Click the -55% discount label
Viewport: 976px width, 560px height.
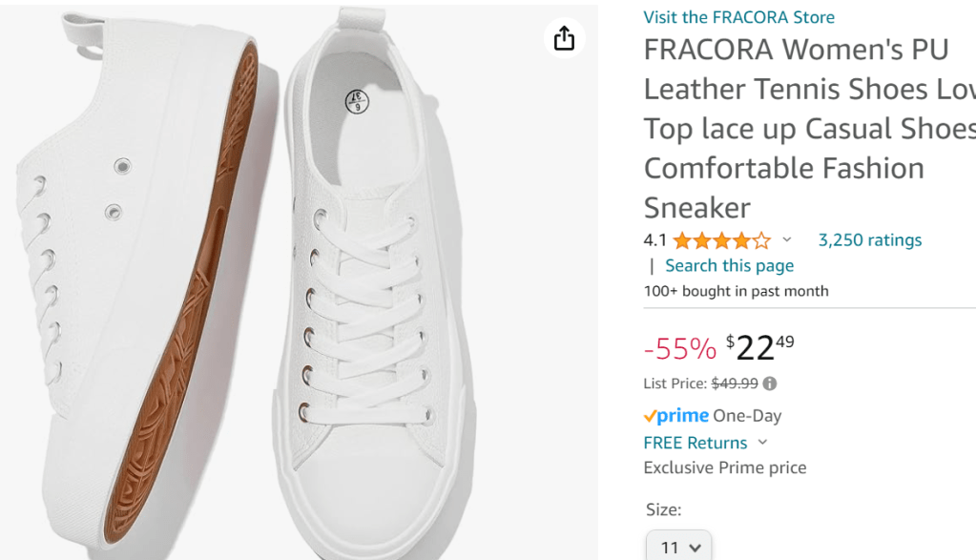point(679,349)
